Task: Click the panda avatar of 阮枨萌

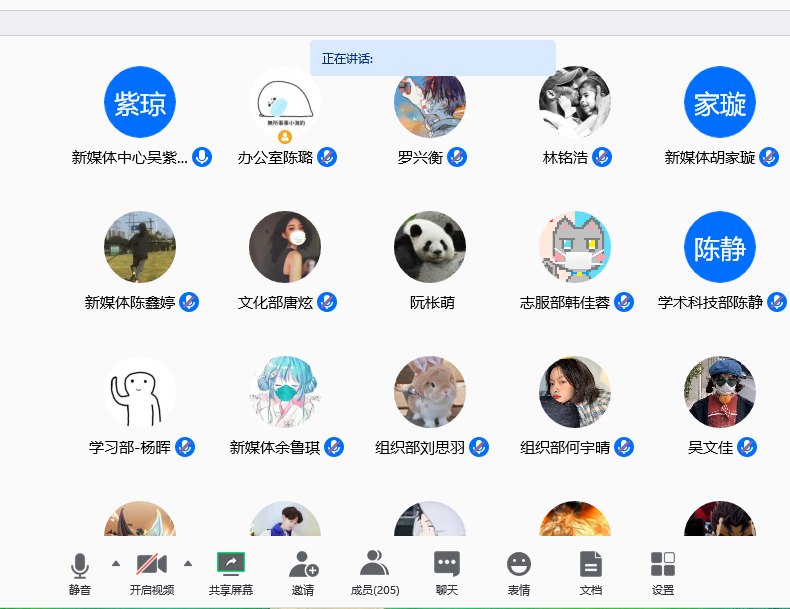Action: click(430, 247)
